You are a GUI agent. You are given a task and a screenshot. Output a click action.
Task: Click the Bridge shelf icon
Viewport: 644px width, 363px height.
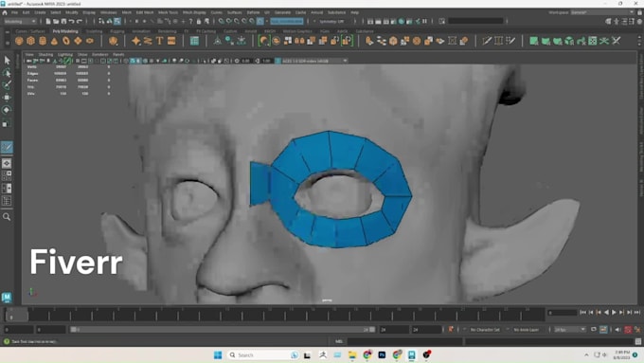click(x=381, y=41)
